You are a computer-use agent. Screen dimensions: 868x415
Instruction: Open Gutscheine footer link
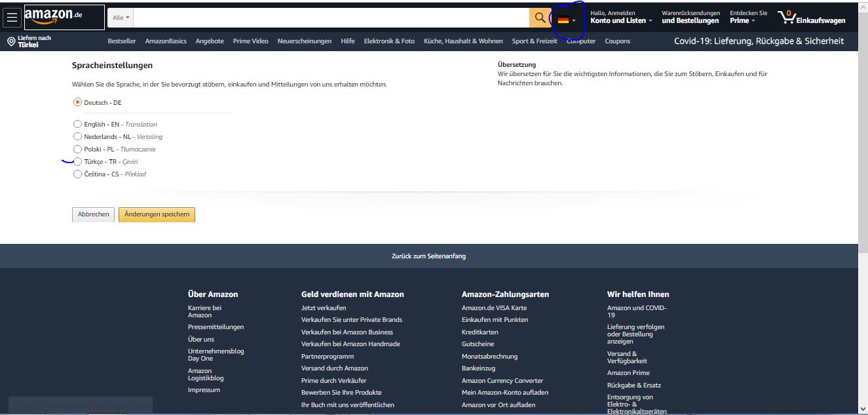point(478,344)
